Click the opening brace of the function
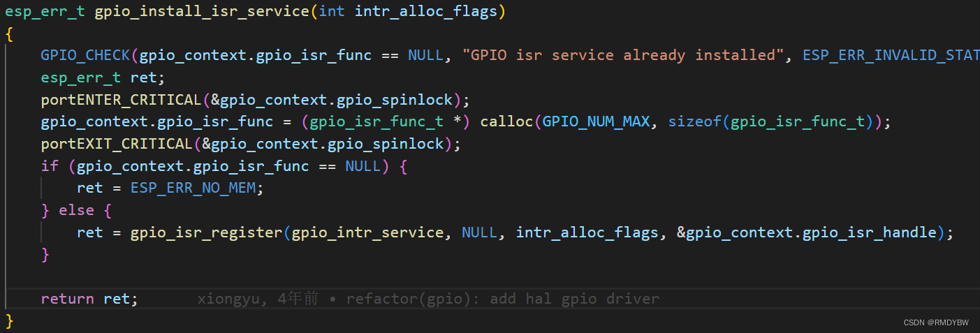 (x=9, y=34)
